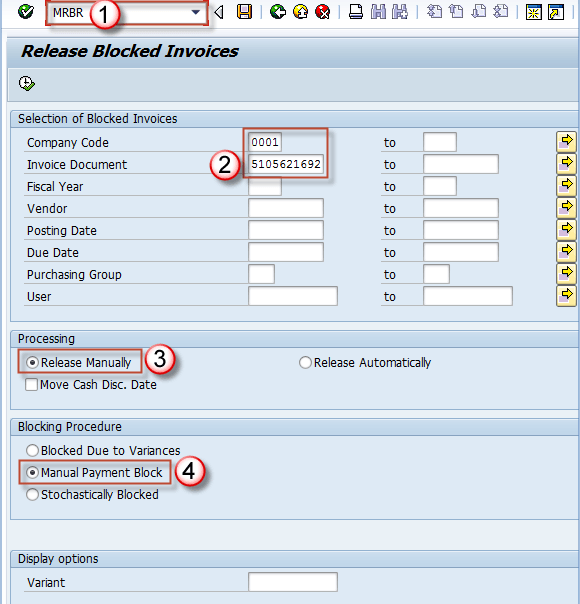Open multiple selection arrow for Vendor
Screen dimensions: 580x604
tap(566, 208)
